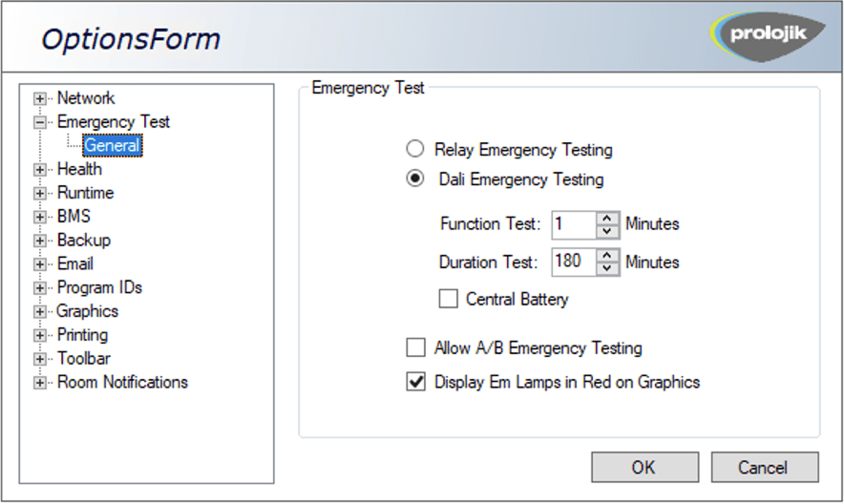Expand the BMS tree node

[40, 217]
